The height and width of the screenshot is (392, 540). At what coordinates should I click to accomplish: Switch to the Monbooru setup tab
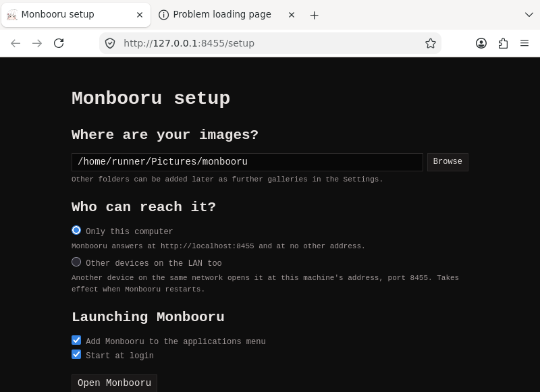pyautogui.click(x=76, y=15)
